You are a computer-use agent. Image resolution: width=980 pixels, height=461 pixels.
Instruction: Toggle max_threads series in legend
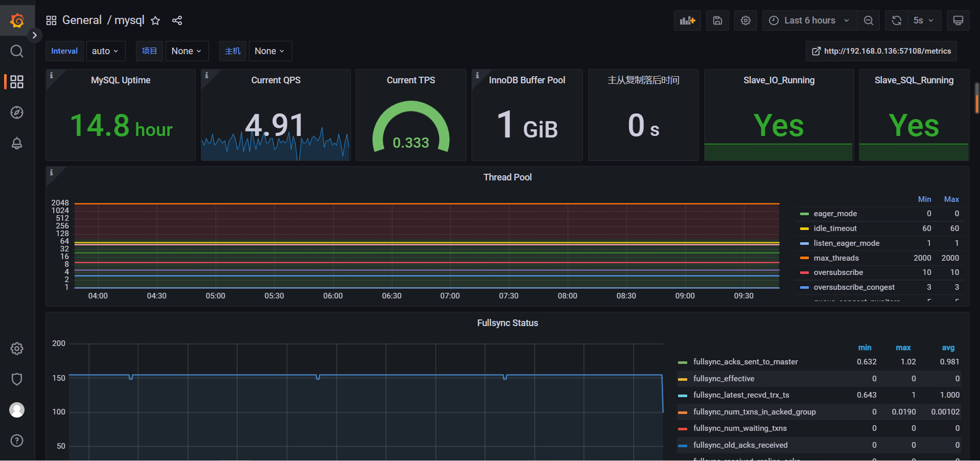coord(836,258)
